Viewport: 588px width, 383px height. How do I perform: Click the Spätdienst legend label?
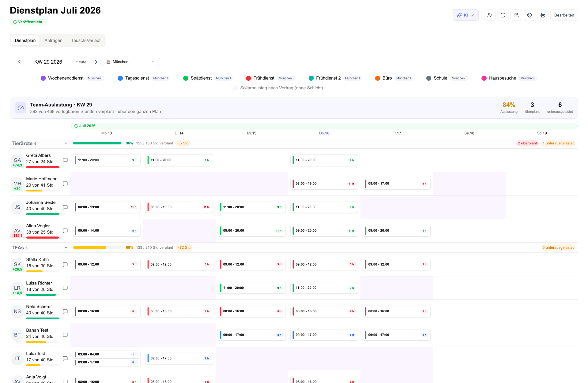click(201, 78)
